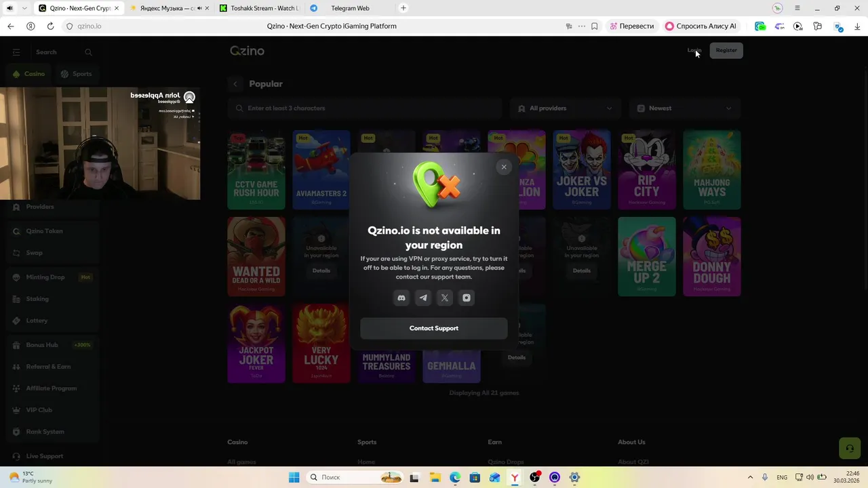868x488 pixels.
Task: Click ENG language indicator
Action: tap(782, 477)
